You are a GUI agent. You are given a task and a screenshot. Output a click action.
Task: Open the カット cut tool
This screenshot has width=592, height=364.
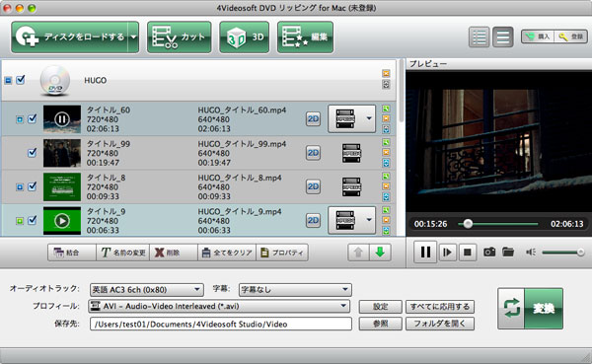pos(179,37)
